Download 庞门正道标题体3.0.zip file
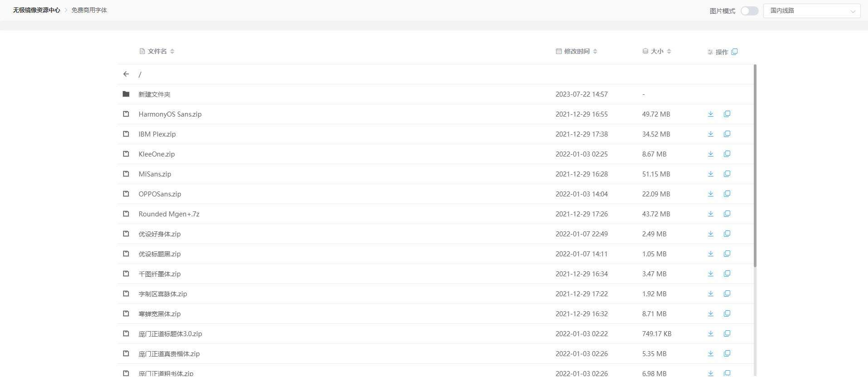 coord(711,333)
